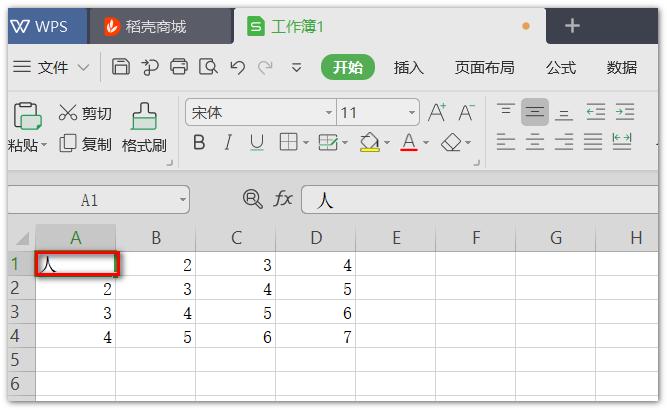Click the Cut (剪切) scissors button

pyautogui.click(x=86, y=113)
